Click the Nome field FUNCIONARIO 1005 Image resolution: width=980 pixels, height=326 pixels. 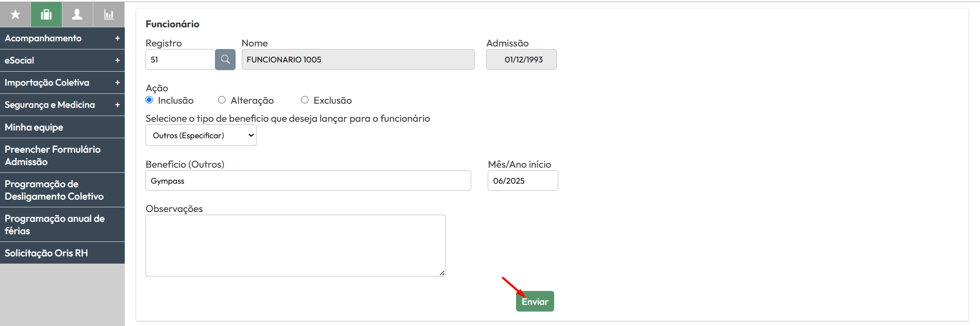click(x=358, y=59)
